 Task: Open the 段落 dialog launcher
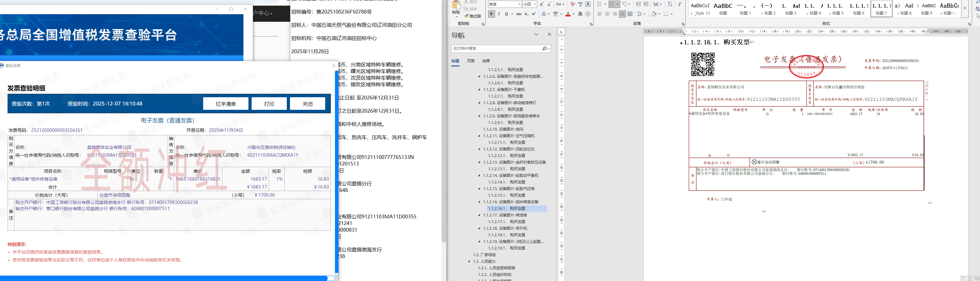[x=683, y=24]
